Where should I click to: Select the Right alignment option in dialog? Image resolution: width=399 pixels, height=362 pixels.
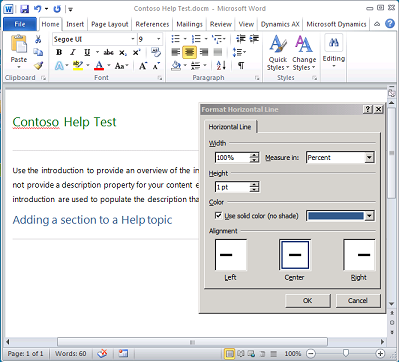tap(359, 255)
